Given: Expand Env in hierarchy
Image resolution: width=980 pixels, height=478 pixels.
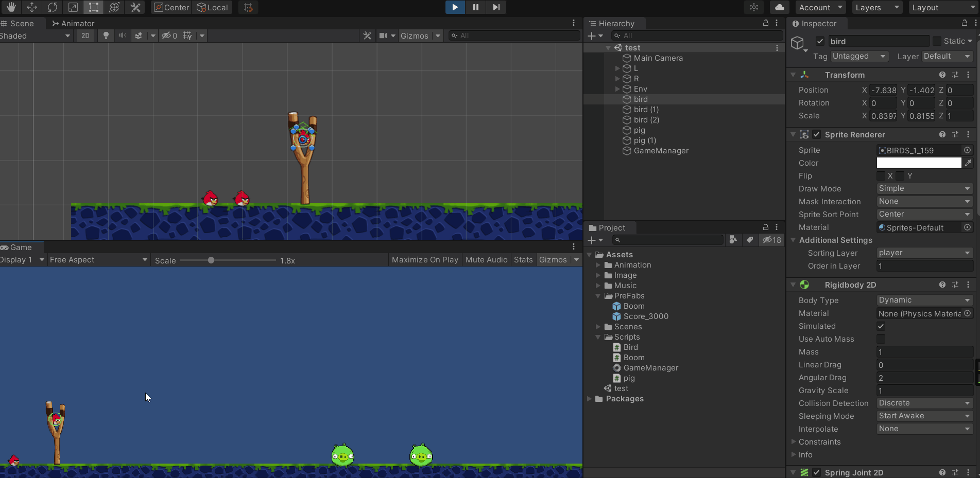Looking at the screenshot, I should coord(617,89).
